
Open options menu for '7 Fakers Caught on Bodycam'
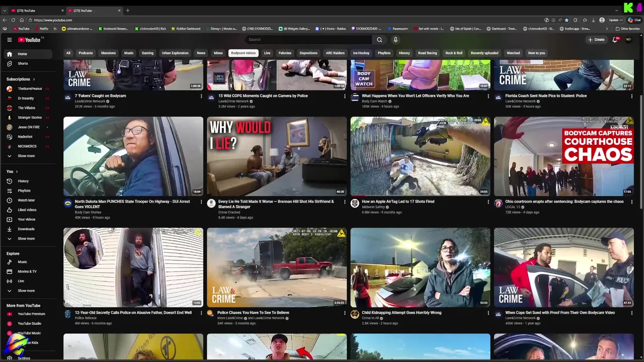coord(201,96)
